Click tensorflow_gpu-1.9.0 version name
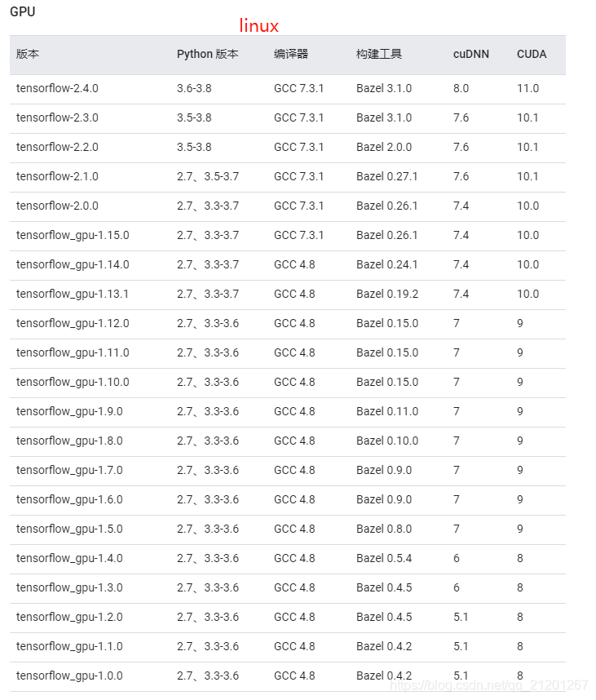 click(69, 412)
